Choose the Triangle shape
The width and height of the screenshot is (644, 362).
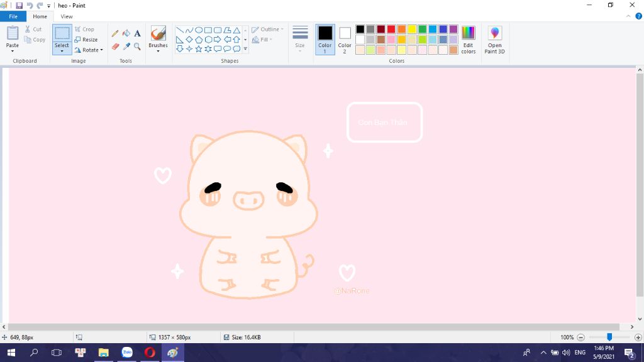236,30
